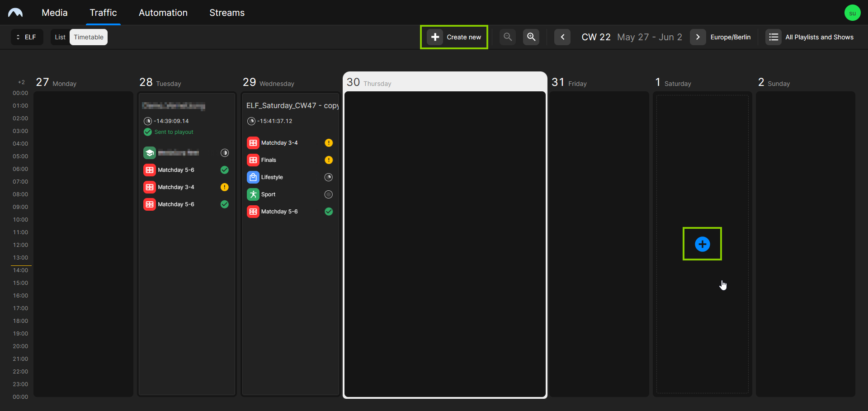This screenshot has width=868, height=411.
Task: Open the Create new plus icon
Action: pos(435,37)
